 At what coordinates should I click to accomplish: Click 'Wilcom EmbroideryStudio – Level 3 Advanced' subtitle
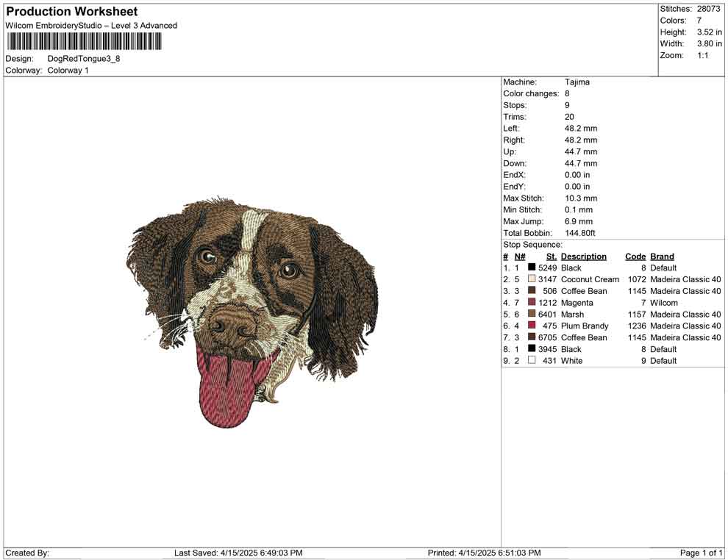click(x=91, y=26)
